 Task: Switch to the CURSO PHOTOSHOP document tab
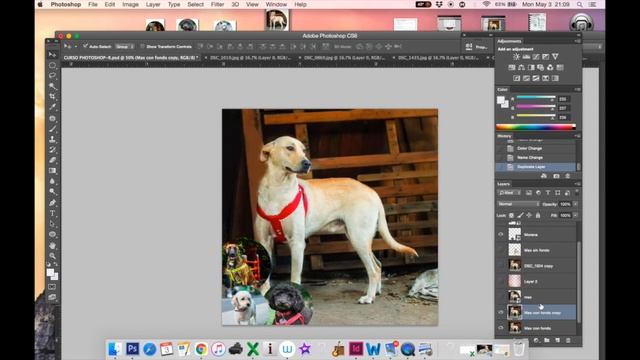131,58
